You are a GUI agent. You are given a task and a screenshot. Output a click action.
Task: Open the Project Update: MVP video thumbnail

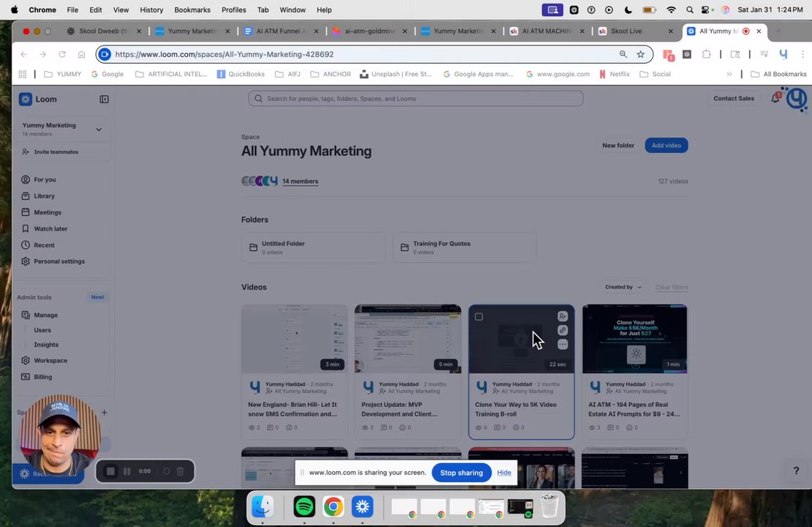(407, 339)
